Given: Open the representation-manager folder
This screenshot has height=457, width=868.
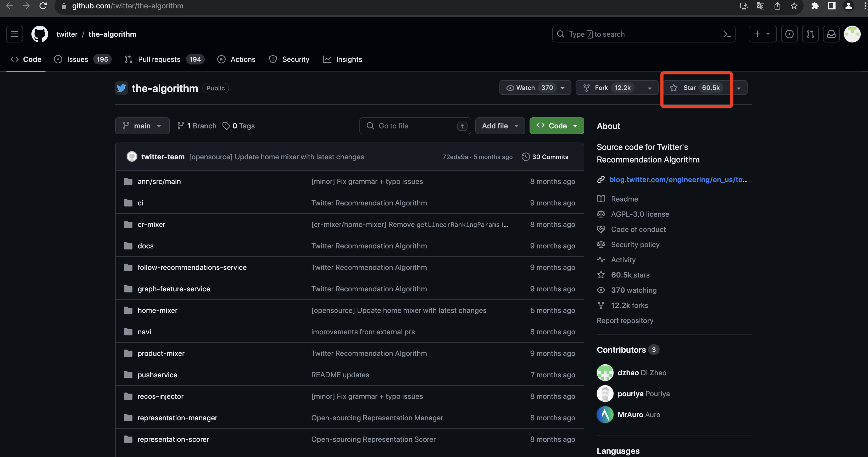Looking at the screenshot, I should point(177,418).
